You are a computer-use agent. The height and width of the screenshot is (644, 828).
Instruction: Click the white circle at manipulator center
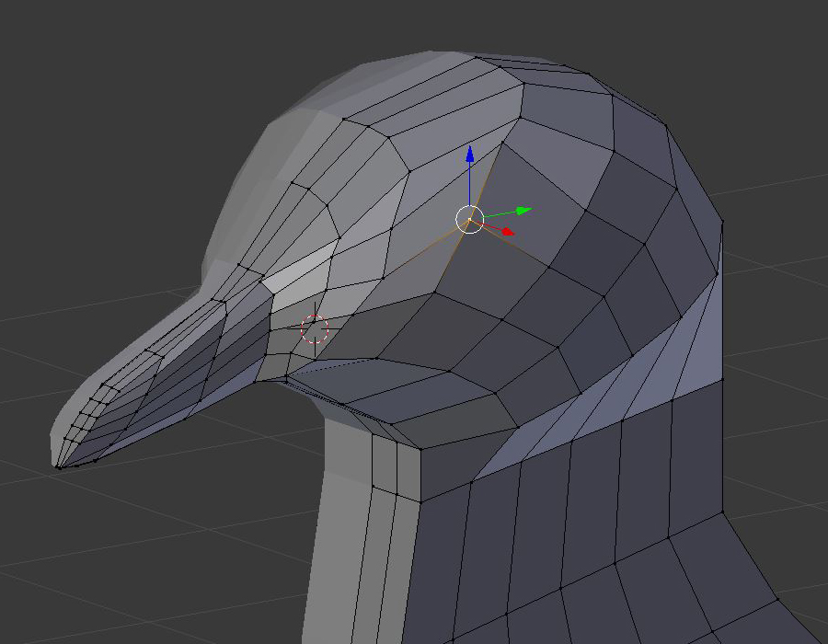click(x=469, y=220)
